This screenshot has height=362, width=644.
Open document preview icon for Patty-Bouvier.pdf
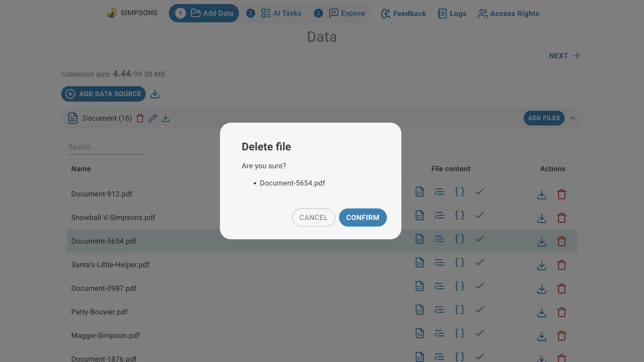pos(420,310)
